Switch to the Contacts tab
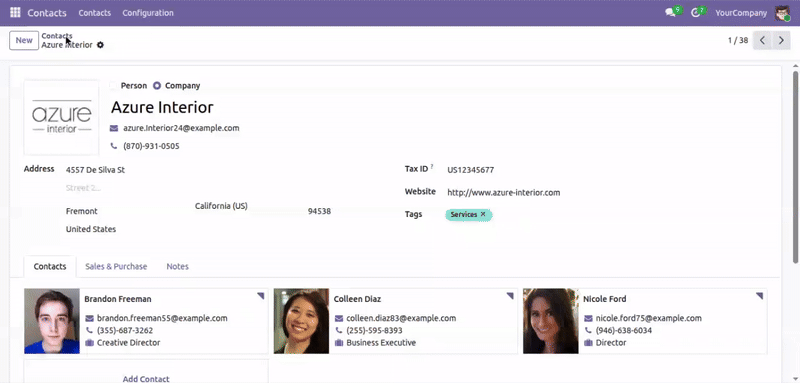The height and width of the screenshot is (384, 800). (50, 267)
